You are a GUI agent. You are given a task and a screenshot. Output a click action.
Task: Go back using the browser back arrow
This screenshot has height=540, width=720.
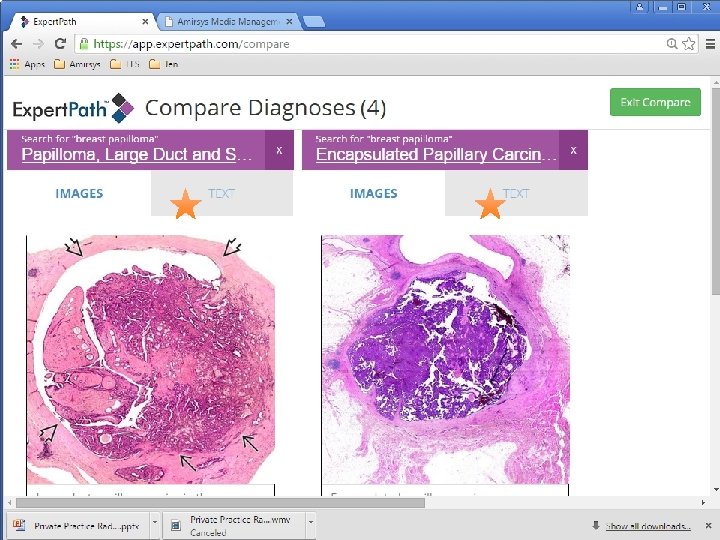pos(17,44)
